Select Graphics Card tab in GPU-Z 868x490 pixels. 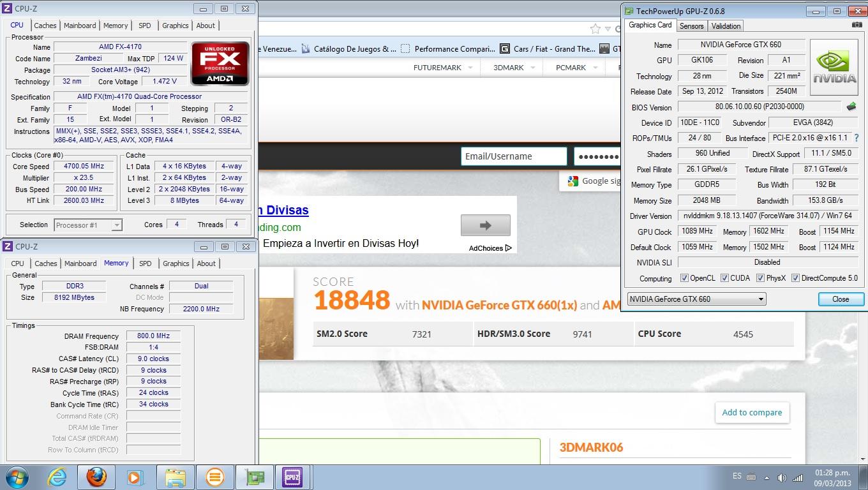pyautogui.click(x=650, y=25)
